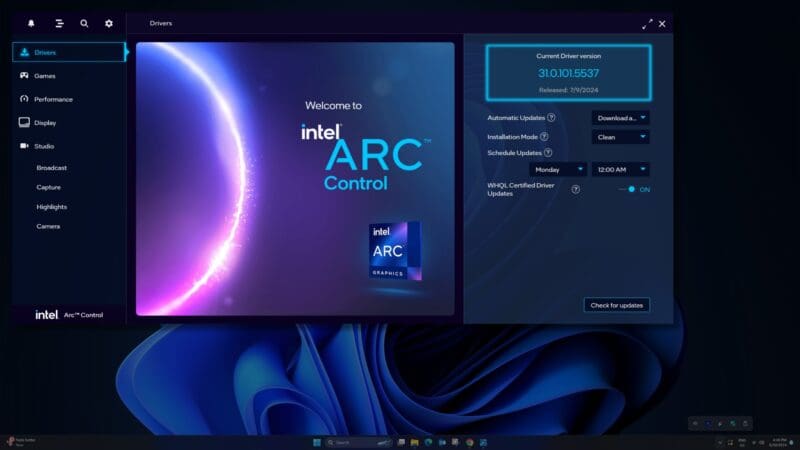Click the Windows taskbar search box

tap(359, 442)
